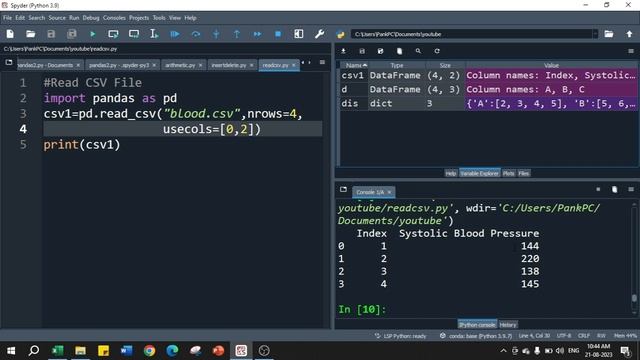
Task: Stop debugging with the square button
Action: click(x=278, y=34)
